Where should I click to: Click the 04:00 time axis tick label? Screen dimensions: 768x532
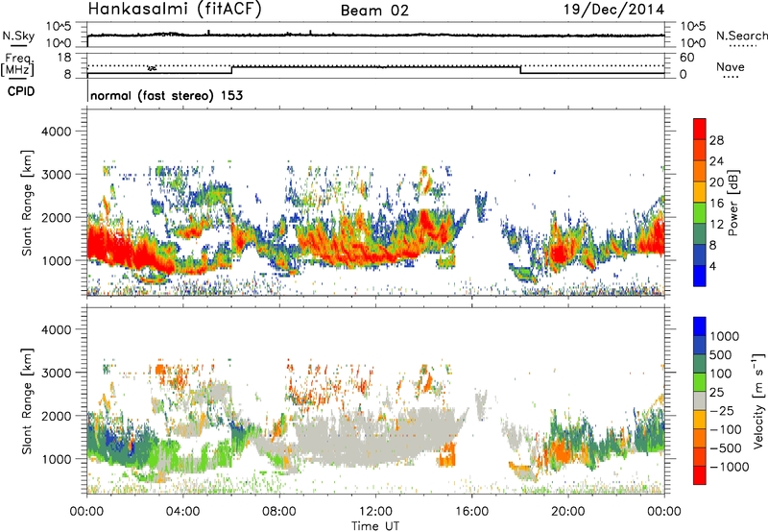183,512
